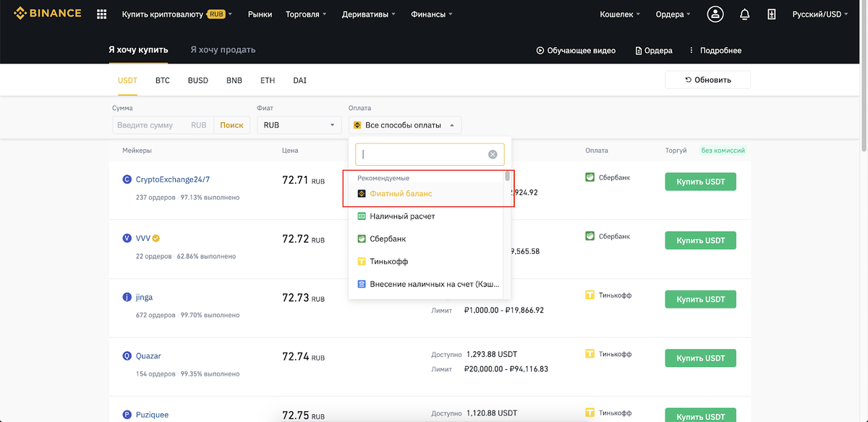Click the Quazar maker avatar icon
The height and width of the screenshot is (422, 868).
pos(127,356)
